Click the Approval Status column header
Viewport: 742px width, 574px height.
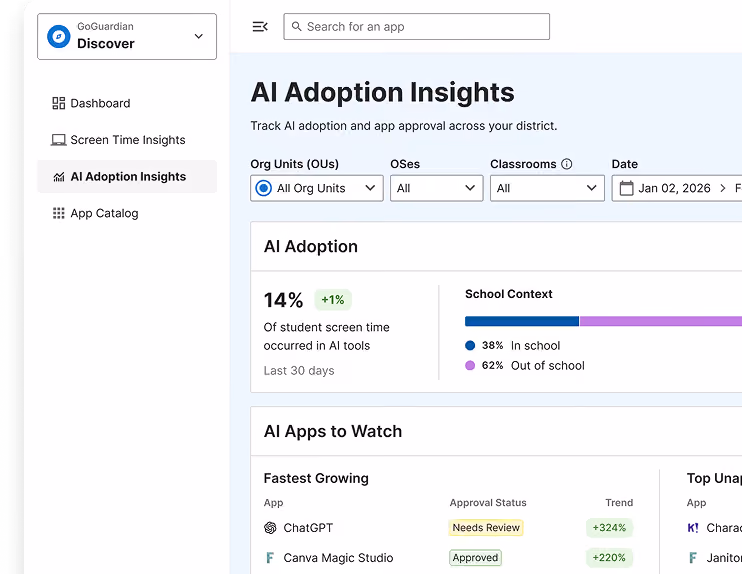pos(488,503)
